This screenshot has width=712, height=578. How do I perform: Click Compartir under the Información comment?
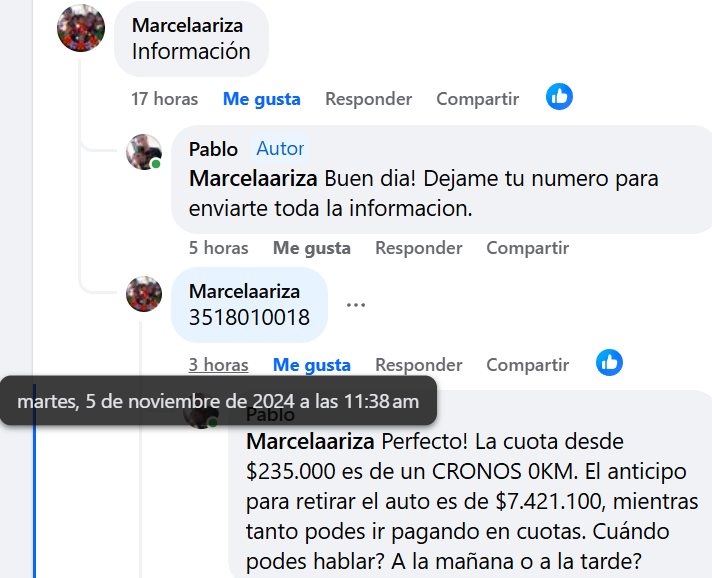point(477,99)
